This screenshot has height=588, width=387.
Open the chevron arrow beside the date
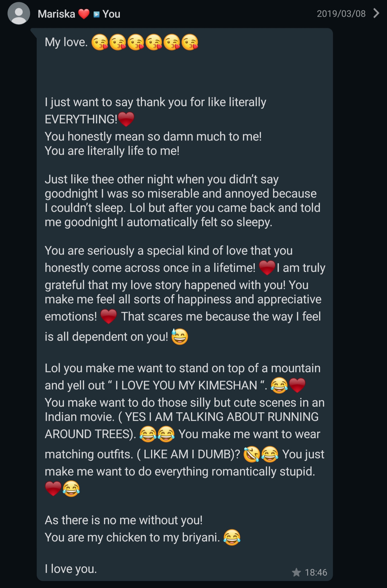point(377,13)
